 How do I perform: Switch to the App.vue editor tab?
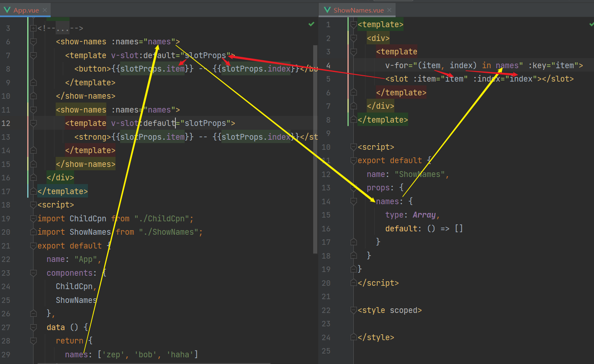point(25,10)
